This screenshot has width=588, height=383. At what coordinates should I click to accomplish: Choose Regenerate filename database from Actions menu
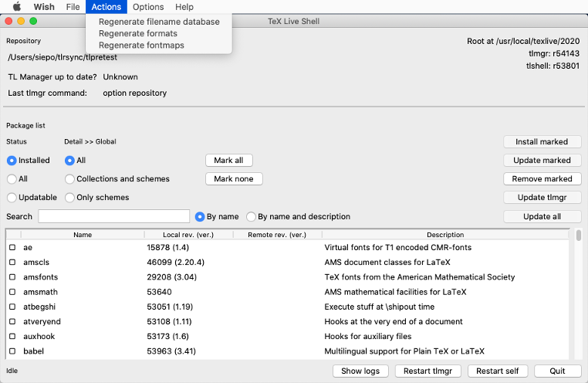coord(159,22)
